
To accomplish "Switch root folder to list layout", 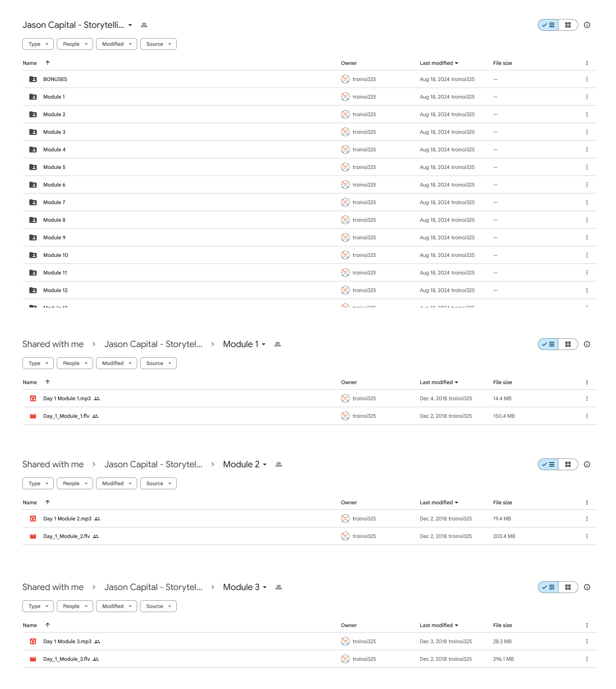I will [548, 25].
